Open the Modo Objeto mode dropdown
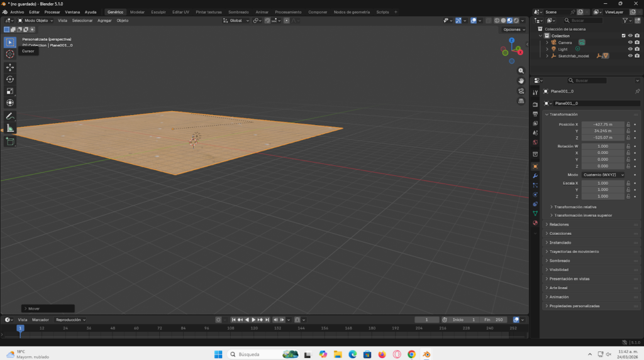The height and width of the screenshot is (360, 644). coord(35,21)
